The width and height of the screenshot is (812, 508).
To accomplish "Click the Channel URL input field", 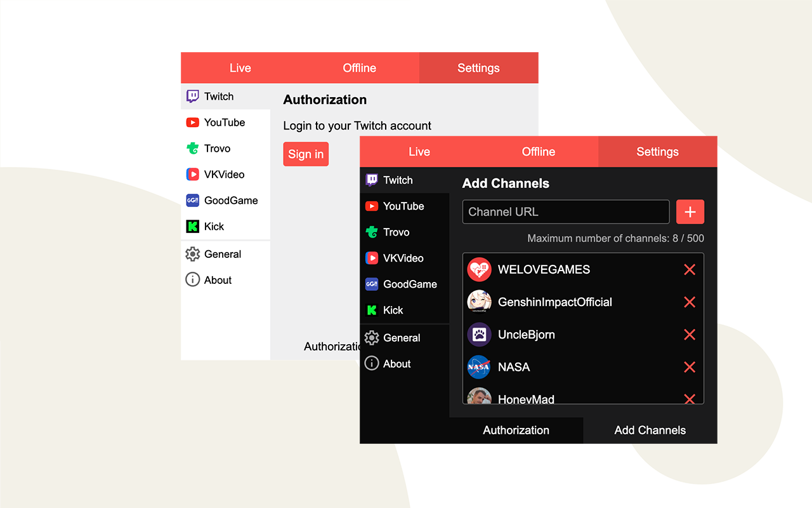I will [565, 211].
